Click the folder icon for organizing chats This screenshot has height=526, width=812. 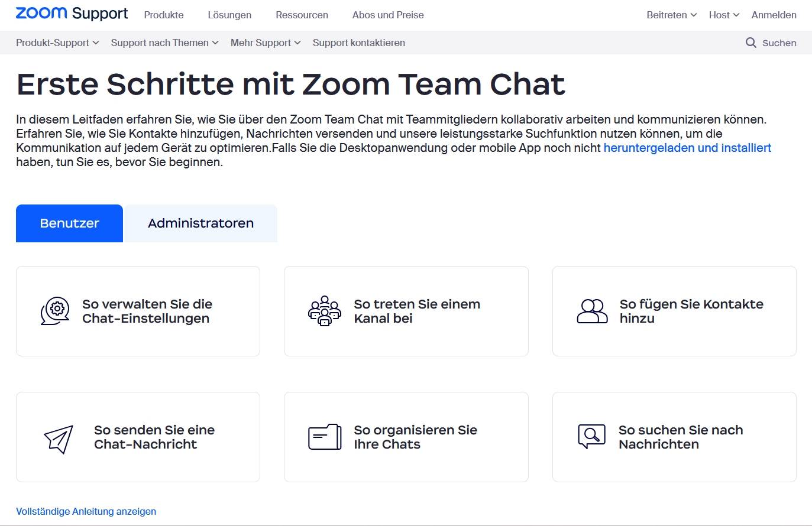click(325, 437)
